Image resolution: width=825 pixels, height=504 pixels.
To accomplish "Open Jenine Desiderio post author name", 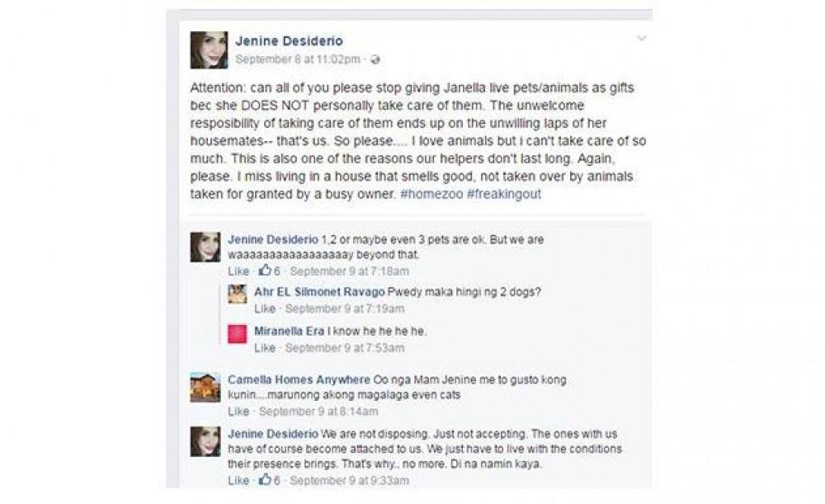I will coord(289,40).
